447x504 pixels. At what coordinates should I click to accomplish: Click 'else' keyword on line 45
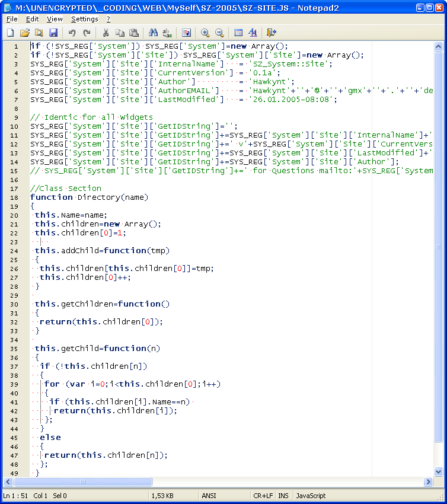click(x=50, y=438)
